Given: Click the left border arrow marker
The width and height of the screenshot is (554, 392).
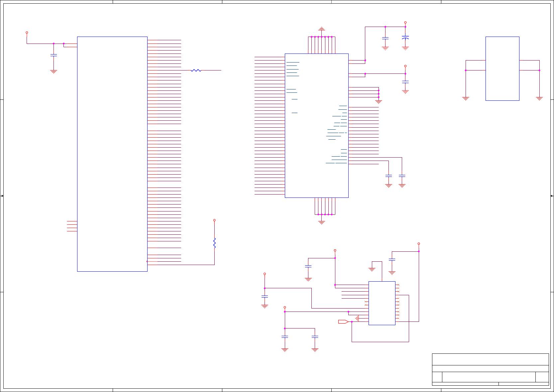Looking at the screenshot, I should (2, 196).
